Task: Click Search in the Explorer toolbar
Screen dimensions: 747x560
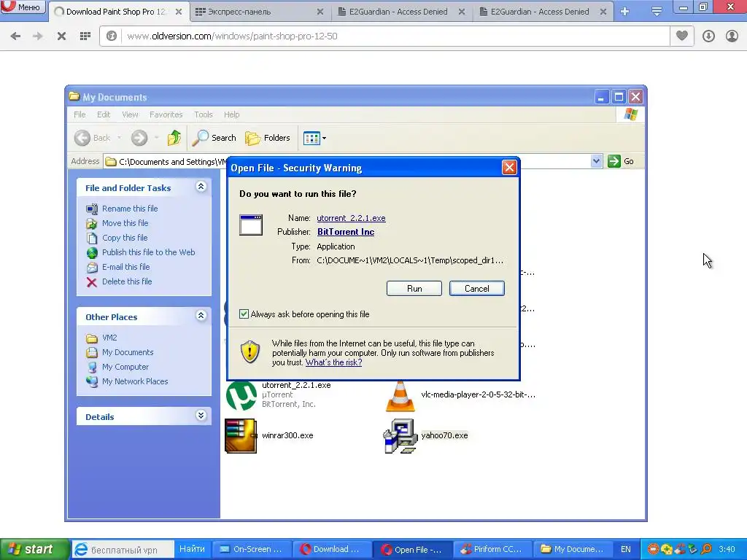Action: coord(214,138)
